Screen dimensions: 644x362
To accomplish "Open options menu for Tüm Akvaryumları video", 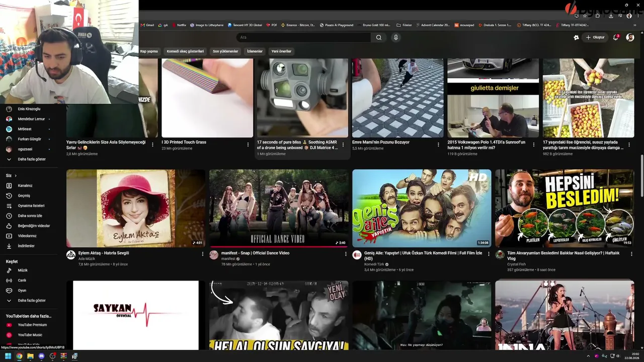I will click(x=631, y=254).
